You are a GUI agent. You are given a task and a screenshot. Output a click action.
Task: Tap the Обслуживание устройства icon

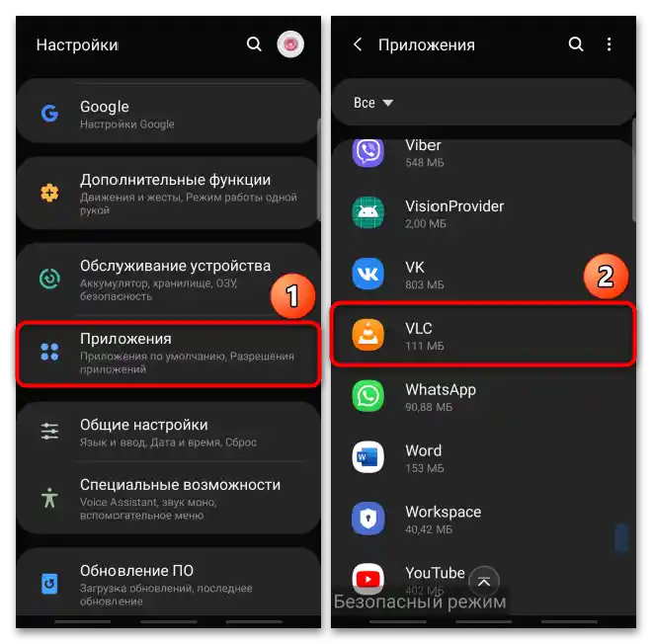(x=49, y=279)
